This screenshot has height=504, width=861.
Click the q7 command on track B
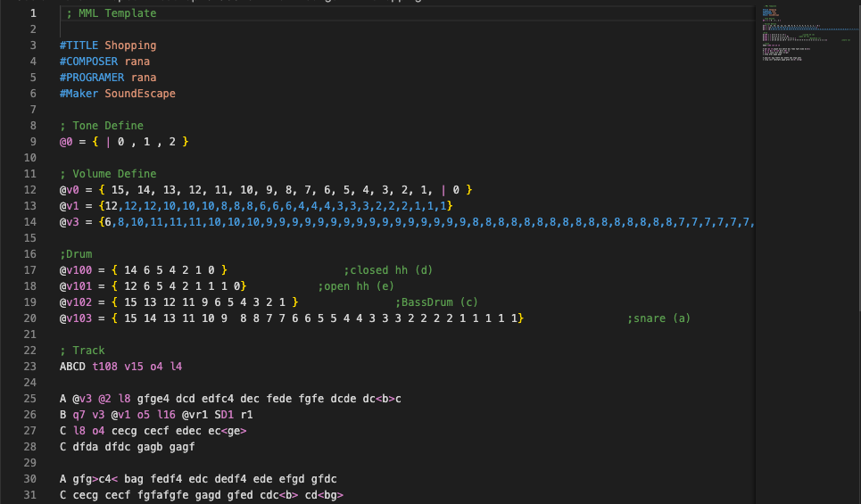coord(79,415)
